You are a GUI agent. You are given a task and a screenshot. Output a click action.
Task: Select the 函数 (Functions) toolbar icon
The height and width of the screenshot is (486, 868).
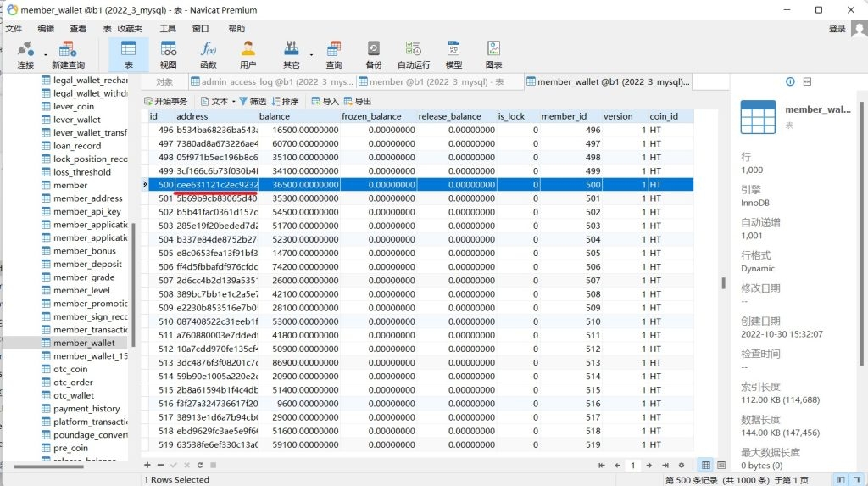coord(209,54)
